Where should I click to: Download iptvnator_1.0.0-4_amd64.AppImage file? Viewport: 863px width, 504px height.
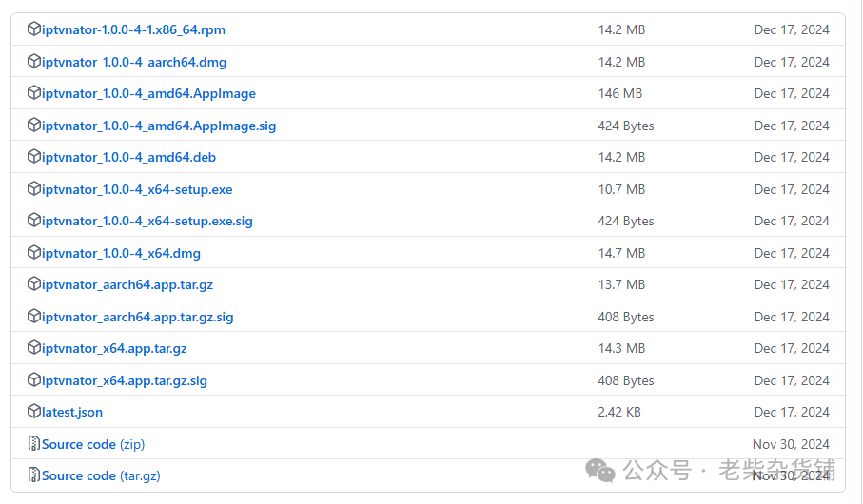click(x=148, y=93)
